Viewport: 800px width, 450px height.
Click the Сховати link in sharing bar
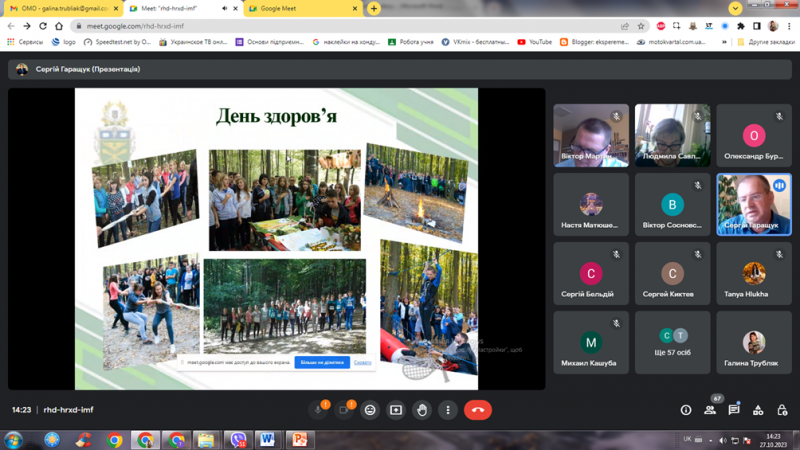pyautogui.click(x=362, y=362)
